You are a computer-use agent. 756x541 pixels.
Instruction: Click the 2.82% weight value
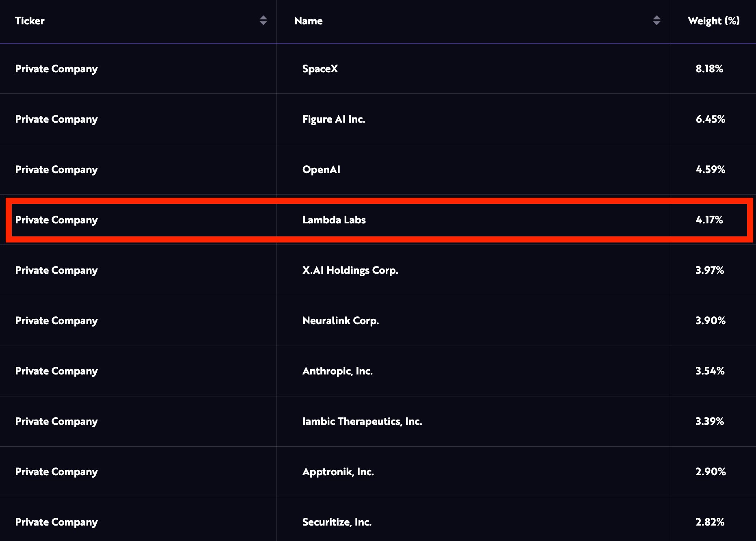coord(710,522)
